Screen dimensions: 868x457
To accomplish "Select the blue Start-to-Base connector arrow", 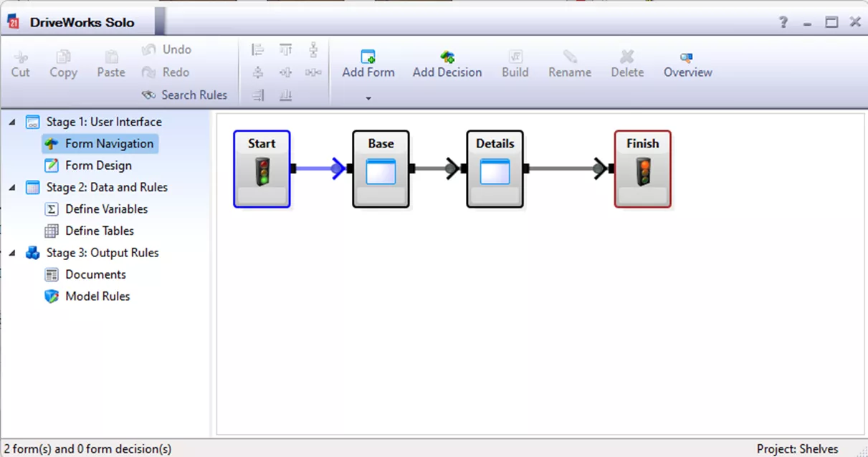I will pyautogui.click(x=321, y=169).
